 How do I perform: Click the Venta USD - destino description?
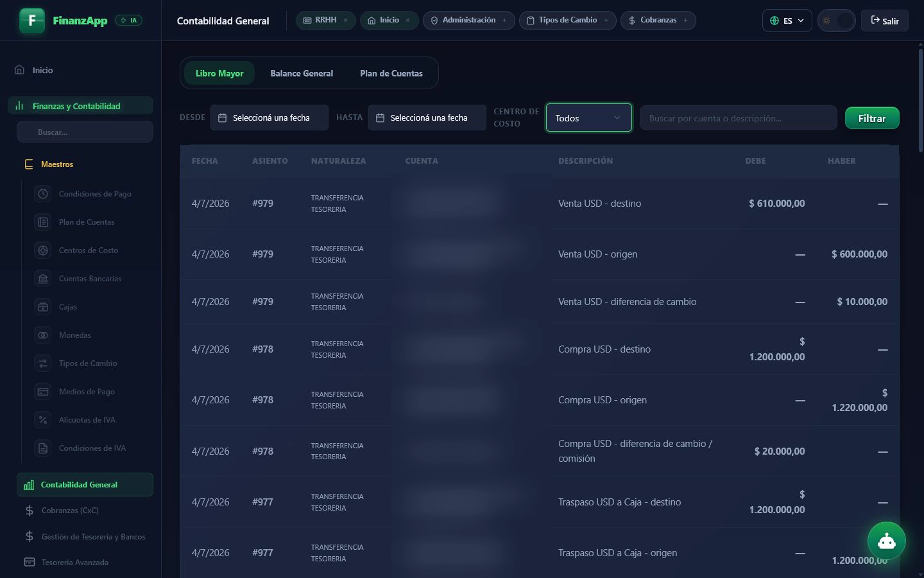[x=599, y=204]
